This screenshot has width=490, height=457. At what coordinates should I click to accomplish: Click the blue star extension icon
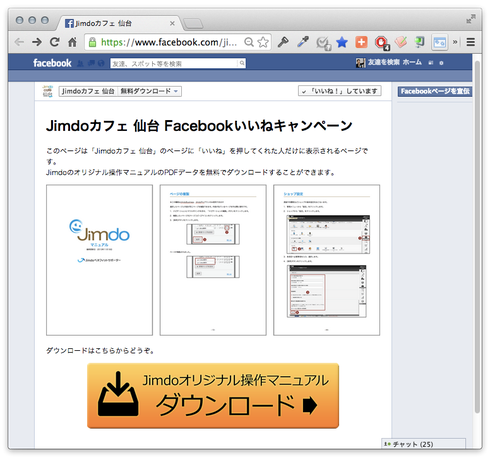(x=342, y=42)
